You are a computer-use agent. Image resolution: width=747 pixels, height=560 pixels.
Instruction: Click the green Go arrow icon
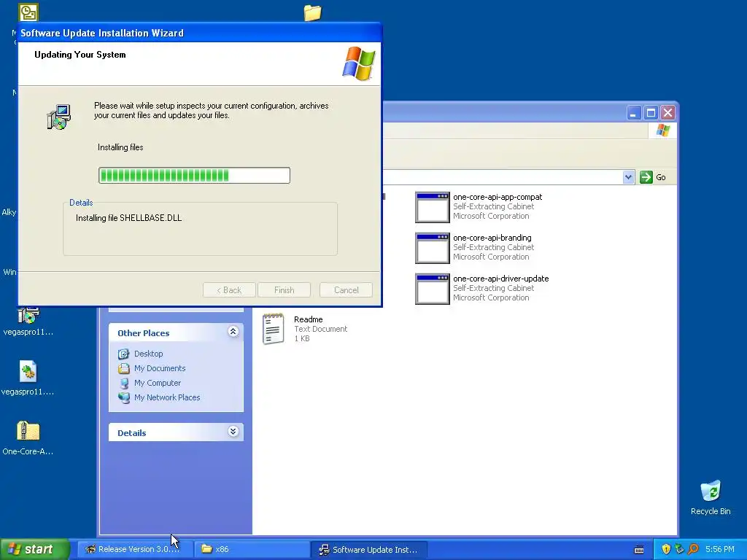646,177
